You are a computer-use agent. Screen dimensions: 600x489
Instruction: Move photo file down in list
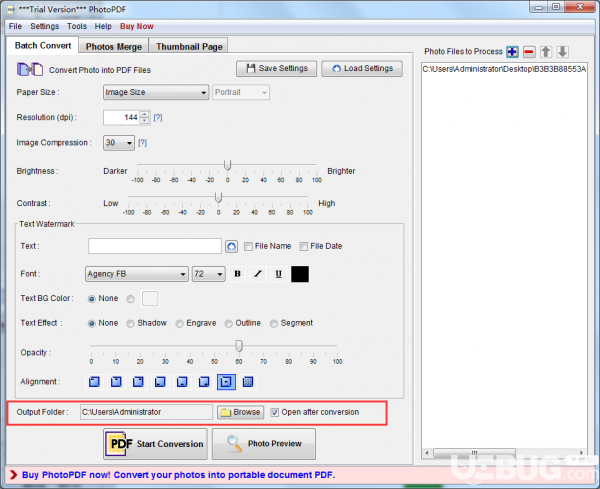pyautogui.click(x=562, y=52)
